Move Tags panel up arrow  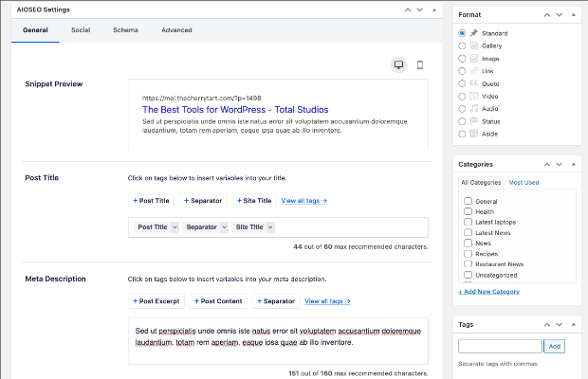547,325
